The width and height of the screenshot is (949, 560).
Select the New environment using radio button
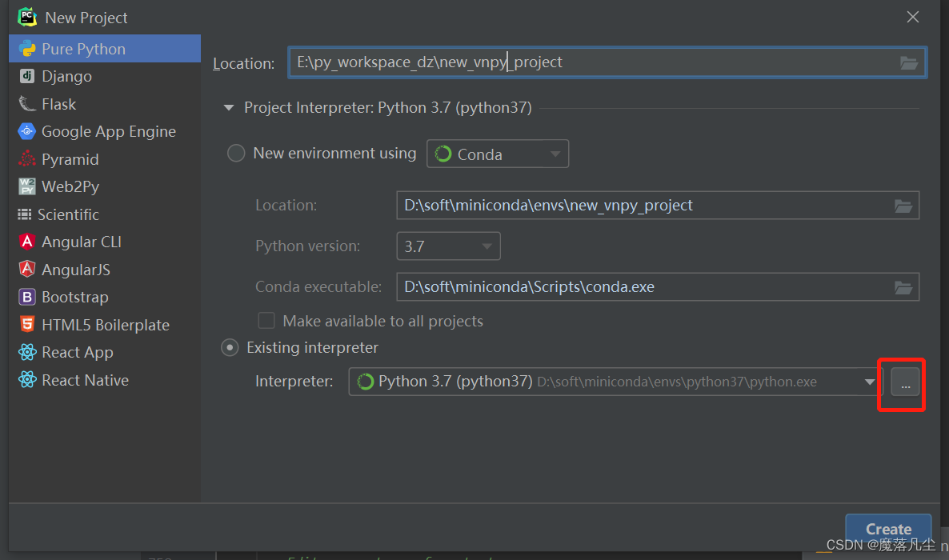pyautogui.click(x=236, y=154)
